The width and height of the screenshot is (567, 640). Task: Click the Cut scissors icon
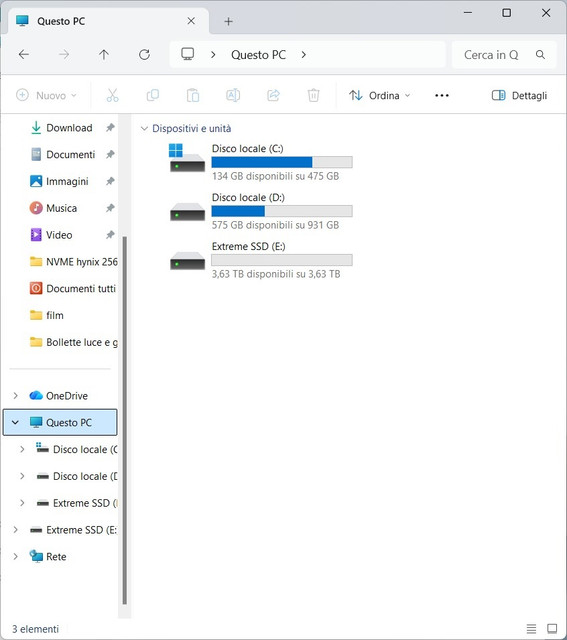tap(112, 96)
